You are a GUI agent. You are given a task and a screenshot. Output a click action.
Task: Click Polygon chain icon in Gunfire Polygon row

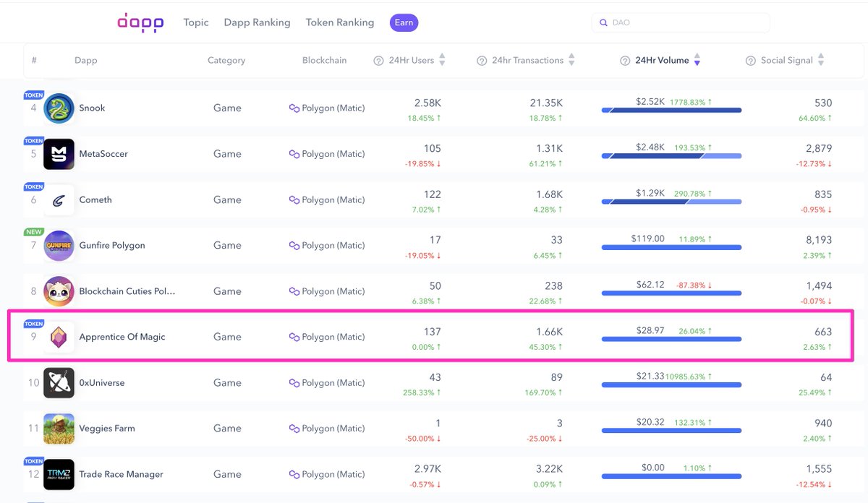(294, 246)
